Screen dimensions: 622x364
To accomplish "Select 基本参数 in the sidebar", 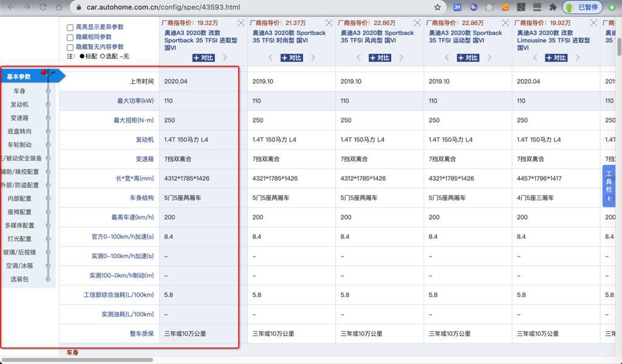I will click(19, 76).
